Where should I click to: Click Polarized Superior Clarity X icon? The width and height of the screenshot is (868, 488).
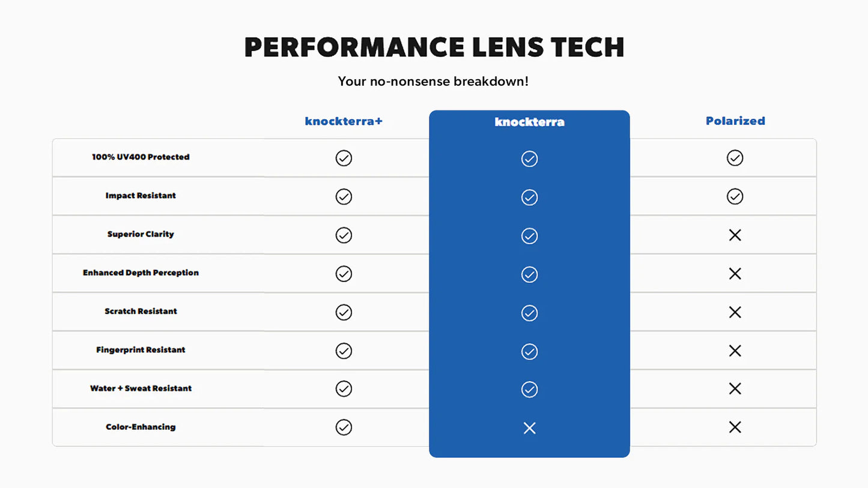tap(735, 235)
